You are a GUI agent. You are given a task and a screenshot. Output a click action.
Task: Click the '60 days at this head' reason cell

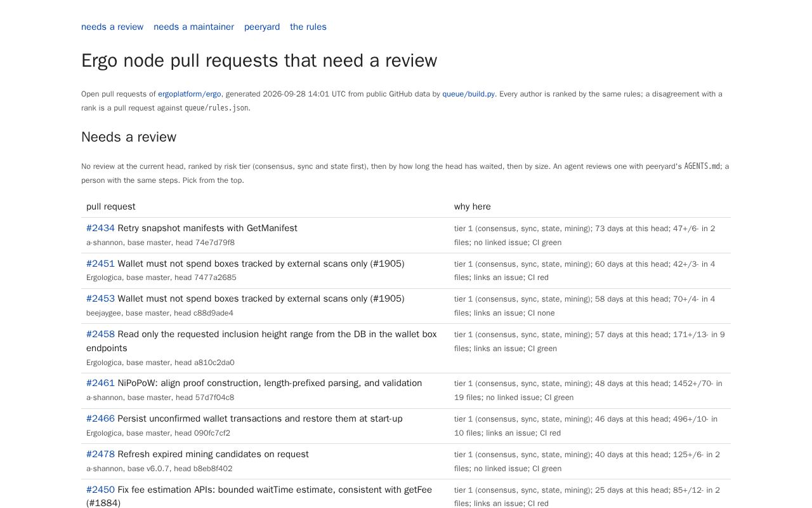pyautogui.click(x=589, y=271)
